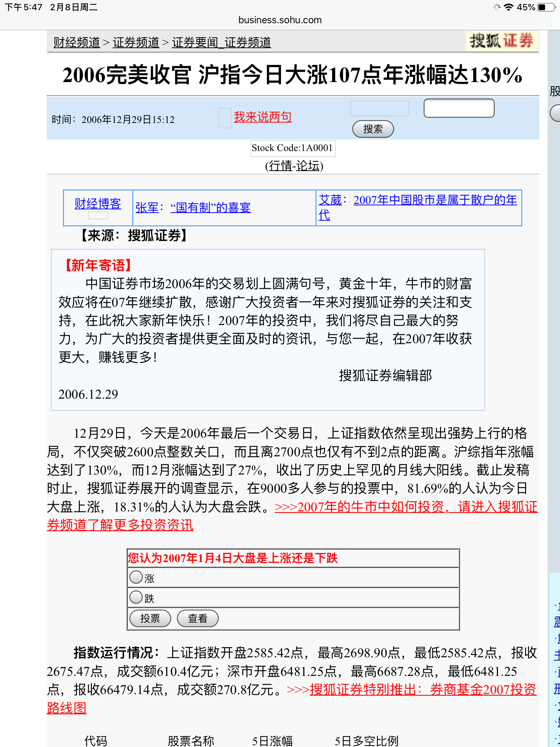This screenshot has height=747, width=560.
Task: Click the 【新年寄语】 heading
Action: click(x=98, y=265)
